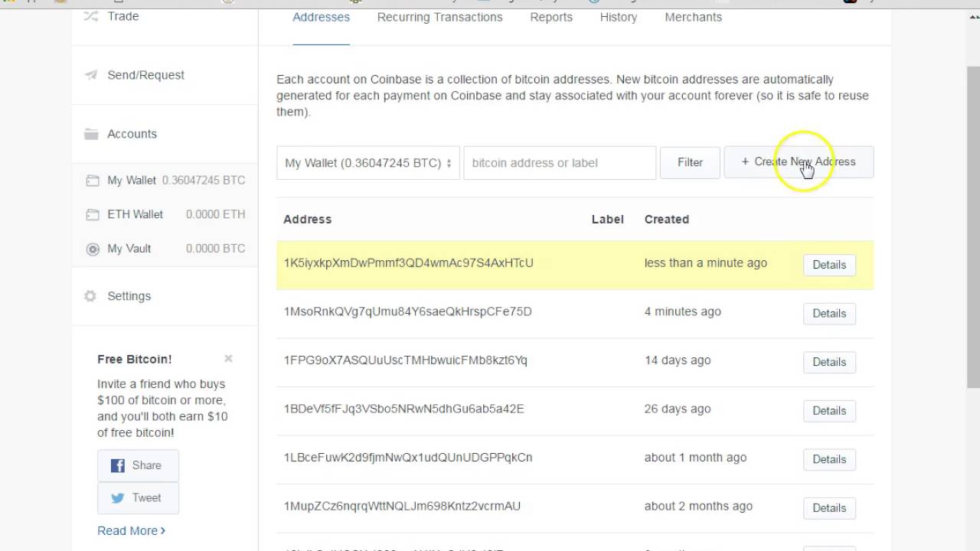
Task: Click the Settings gear icon
Action: tap(90, 296)
